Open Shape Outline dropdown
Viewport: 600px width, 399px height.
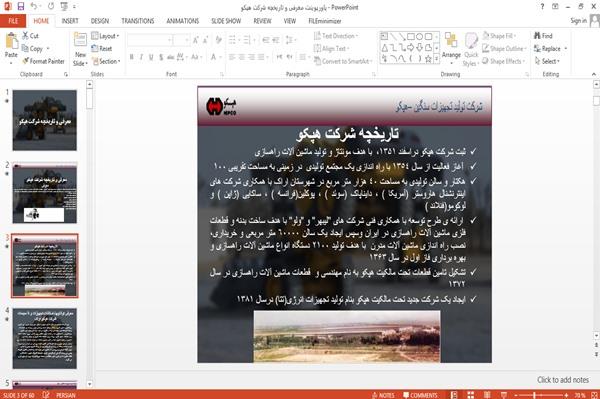tap(504, 49)
